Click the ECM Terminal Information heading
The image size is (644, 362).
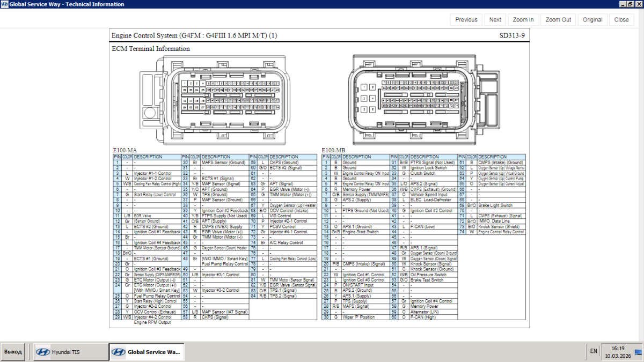pos(151,49)
